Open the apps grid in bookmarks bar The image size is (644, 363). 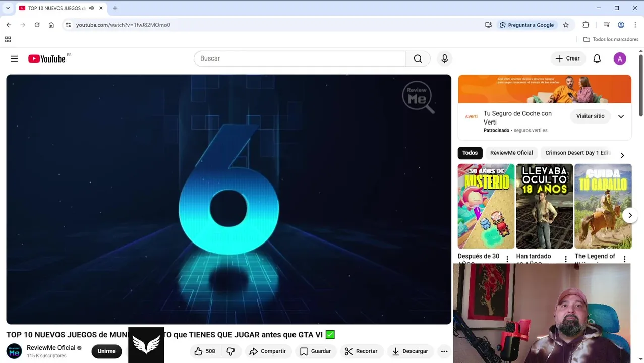coord(8,39)
